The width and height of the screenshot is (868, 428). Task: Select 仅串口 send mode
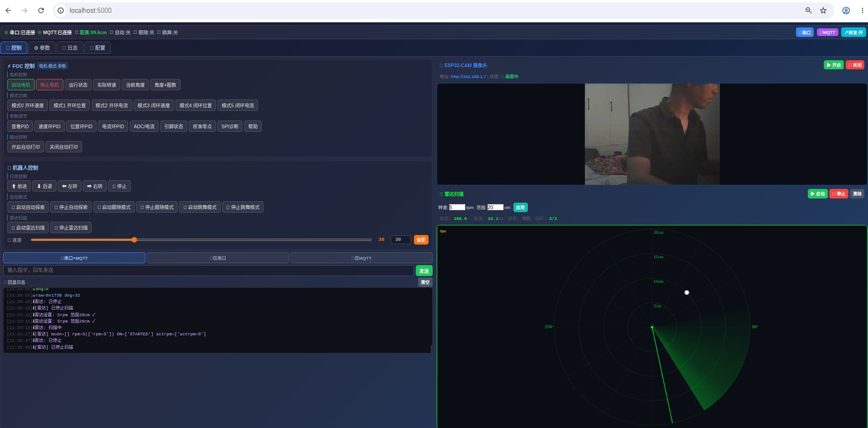tap(218, 258)
